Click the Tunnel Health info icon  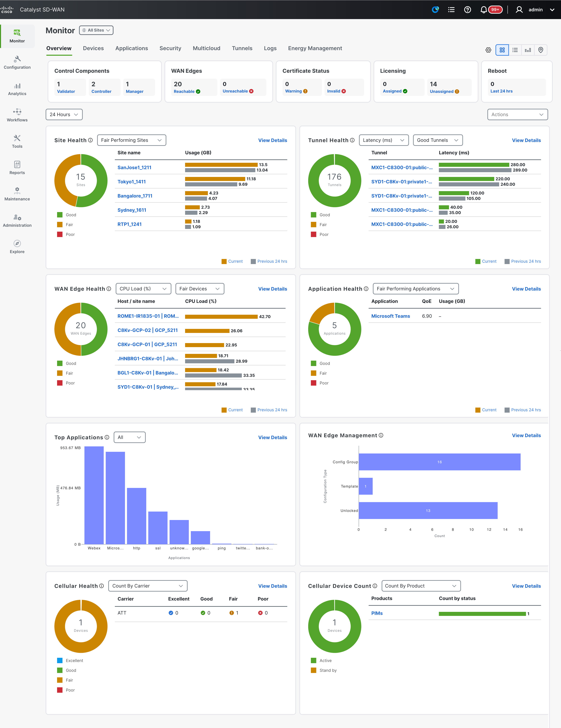pos(352,140)
